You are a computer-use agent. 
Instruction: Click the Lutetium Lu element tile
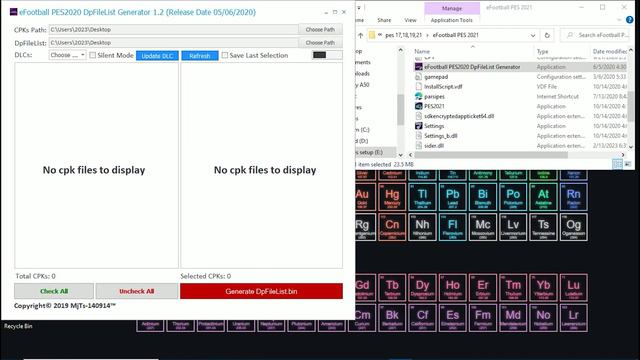pos(573,287)
